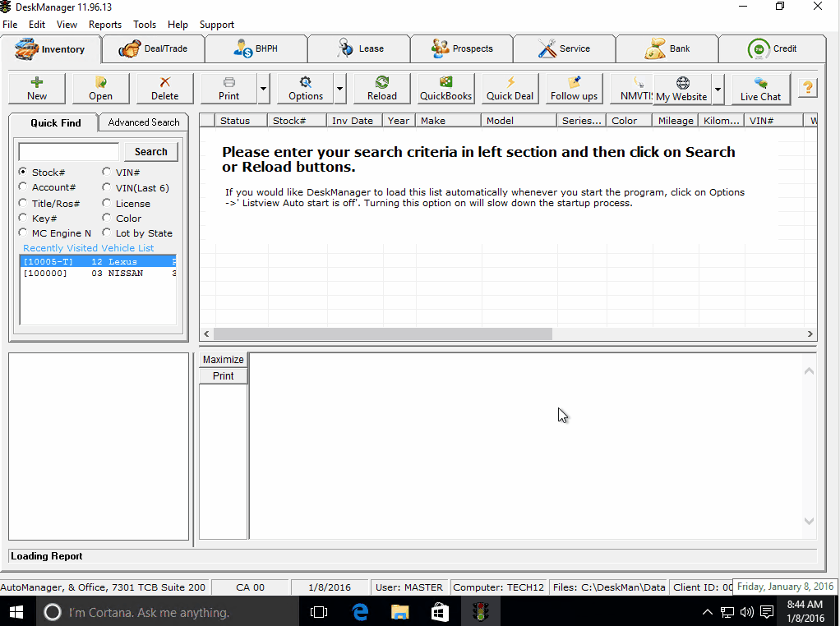Open the View menu
The width and height of the screenshot is (840, 626).
[x=67, y=25]
